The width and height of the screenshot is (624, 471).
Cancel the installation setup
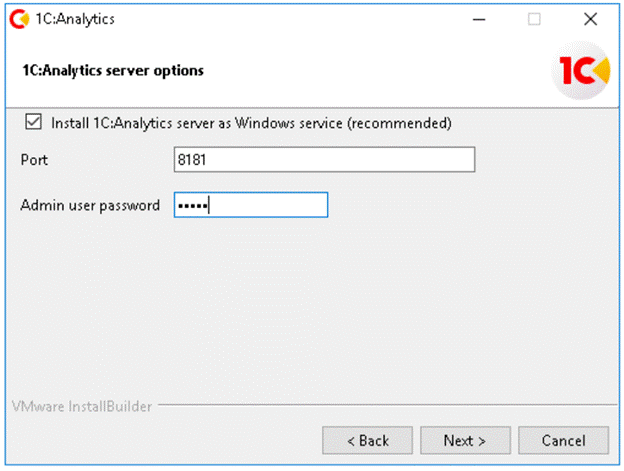click(563, 440)
